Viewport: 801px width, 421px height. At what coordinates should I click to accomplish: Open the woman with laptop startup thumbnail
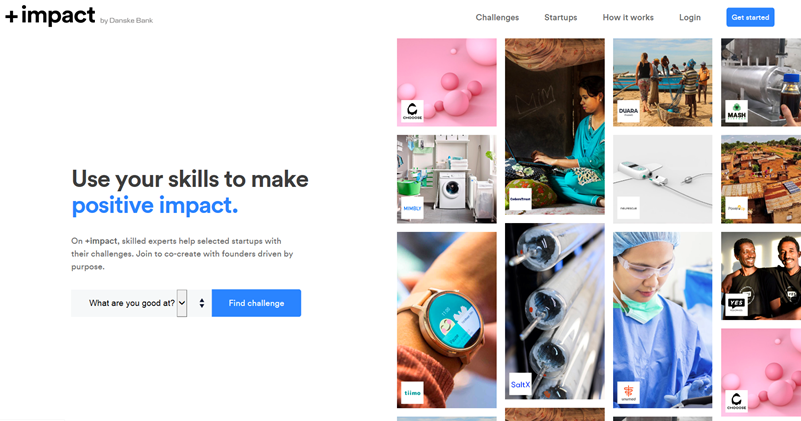[x=555, y=126]
